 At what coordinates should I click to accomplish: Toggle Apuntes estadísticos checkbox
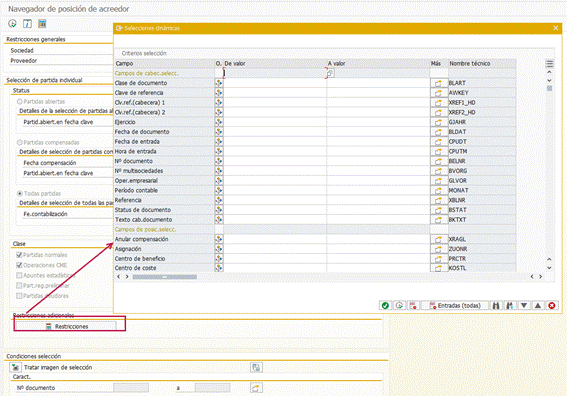[19, 275]
